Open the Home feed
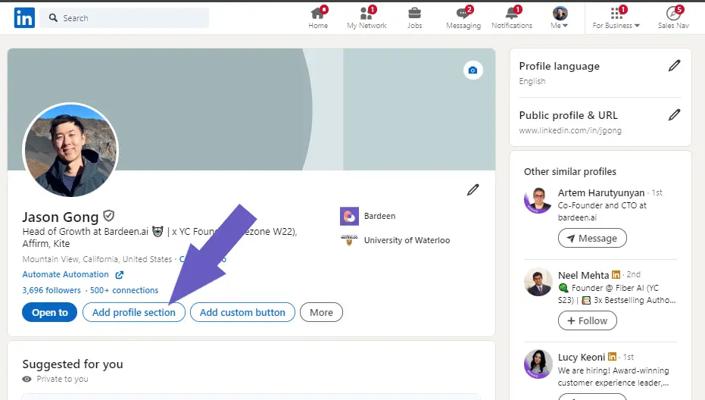 (318, 18)
